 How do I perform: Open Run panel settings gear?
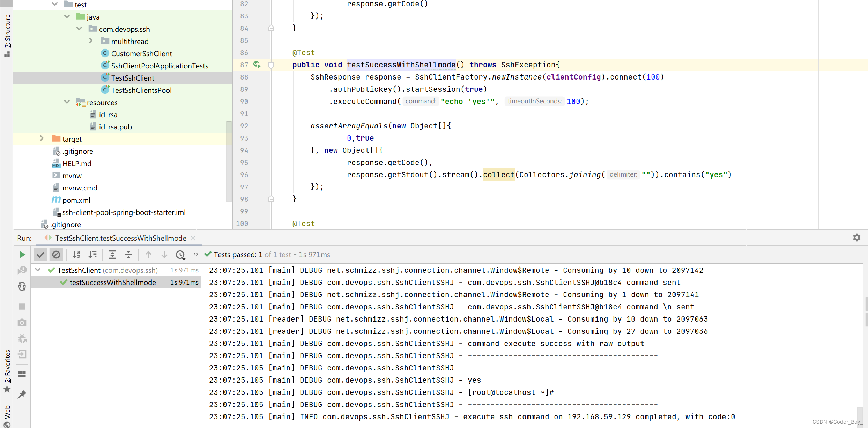point(856,238)
